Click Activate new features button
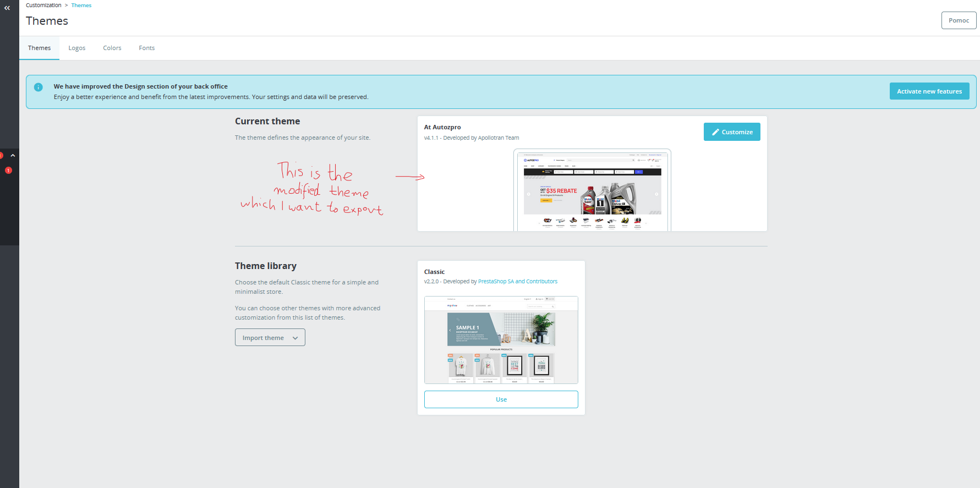 [x=929, y=91]
